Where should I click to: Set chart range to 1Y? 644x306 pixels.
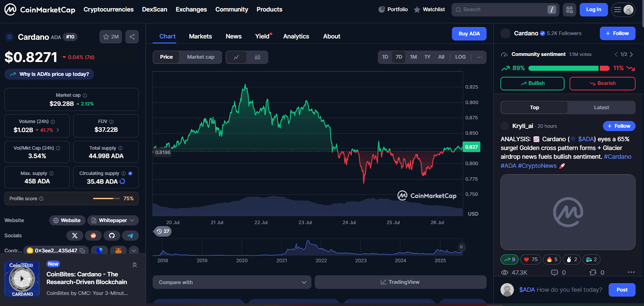click(427, 57)
